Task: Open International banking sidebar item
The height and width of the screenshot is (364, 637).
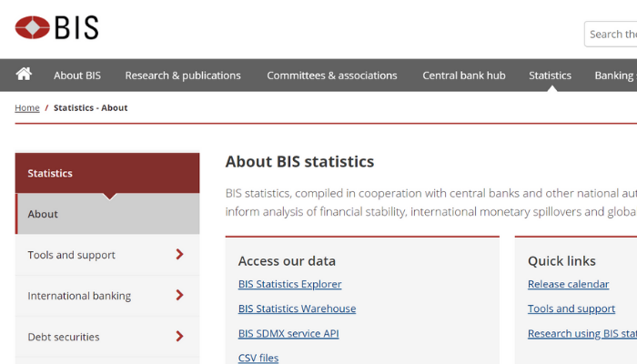Action: pyautogui.click(x=107, y=296)
